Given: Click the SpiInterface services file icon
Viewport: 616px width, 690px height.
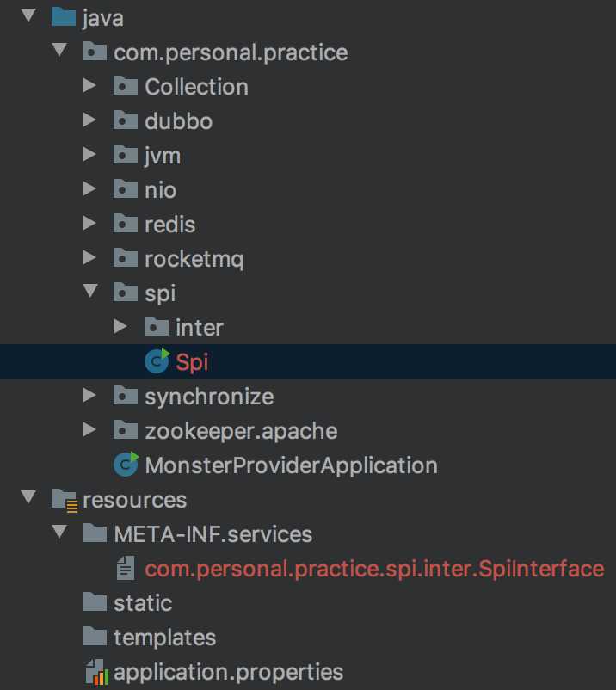Looking at the screenshot, I should [126, 568].
